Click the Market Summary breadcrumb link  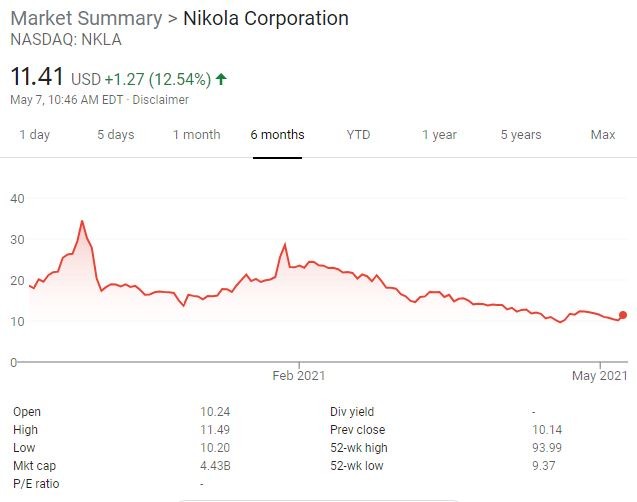[x=85, y=19]
